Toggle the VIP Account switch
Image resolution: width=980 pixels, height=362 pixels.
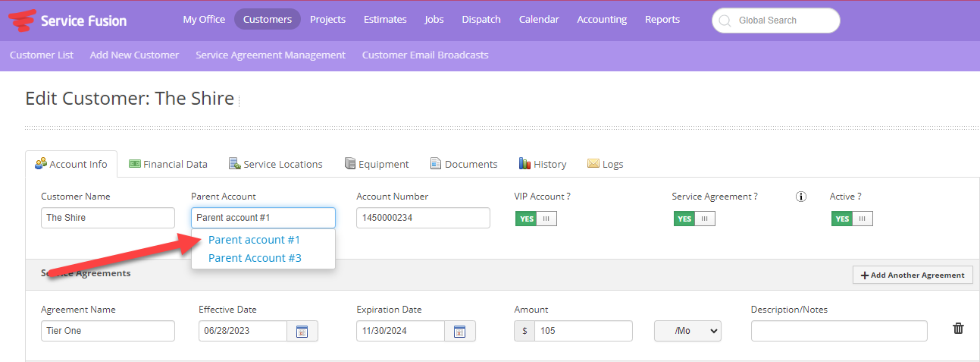(536, 219)
